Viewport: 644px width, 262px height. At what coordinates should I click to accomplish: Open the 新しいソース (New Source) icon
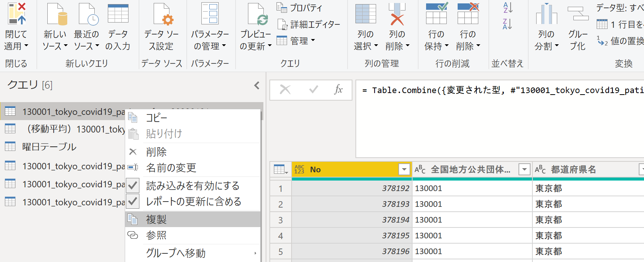[x=56, y=14]
